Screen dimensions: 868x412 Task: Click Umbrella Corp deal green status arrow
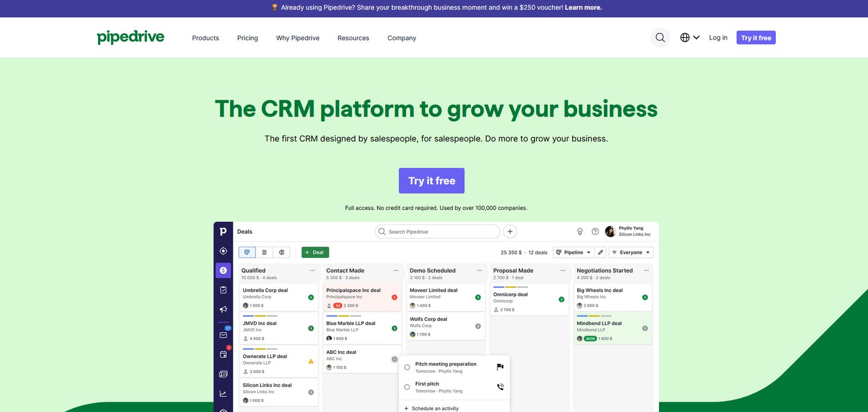pos(311,297)
